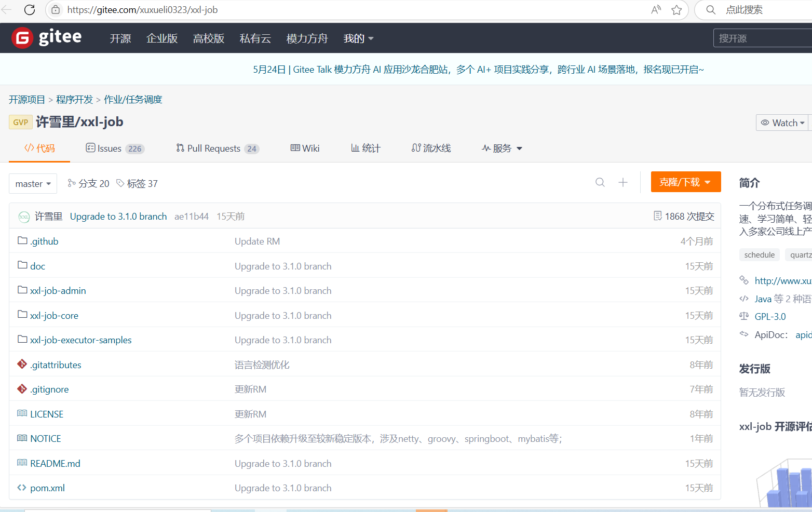812x512 pixels.
Task: Open the Watch dropdown
Action: pos(782,123)
